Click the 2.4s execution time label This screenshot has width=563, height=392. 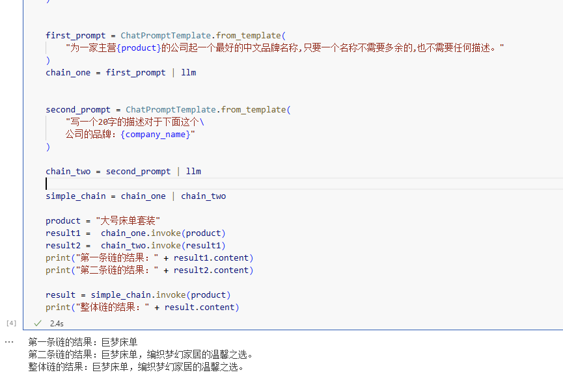pyautogui.click(x=57, y=324)
